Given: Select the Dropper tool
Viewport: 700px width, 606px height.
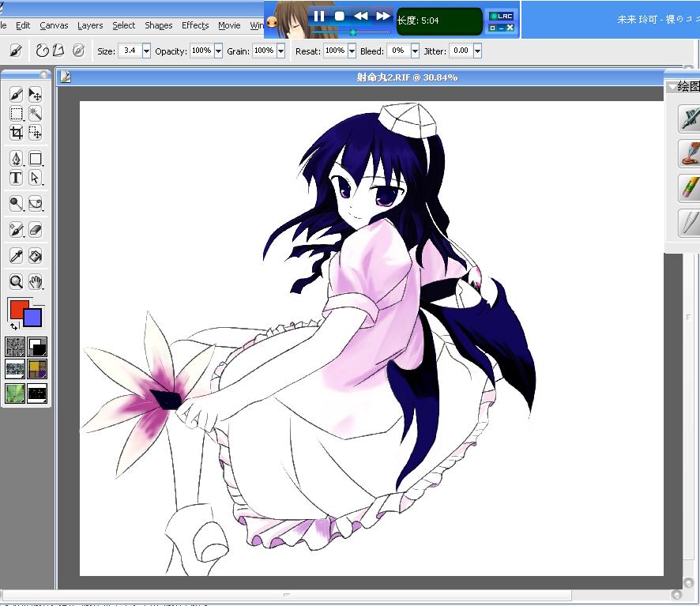Looking at the screenshot, I should click(16, 256).
